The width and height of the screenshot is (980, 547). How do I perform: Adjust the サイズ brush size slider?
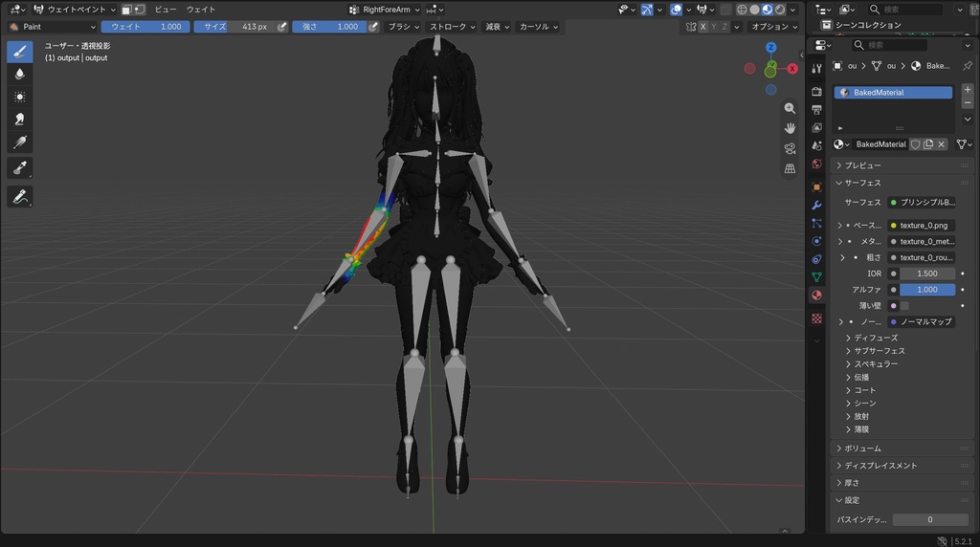coord(234,27)
